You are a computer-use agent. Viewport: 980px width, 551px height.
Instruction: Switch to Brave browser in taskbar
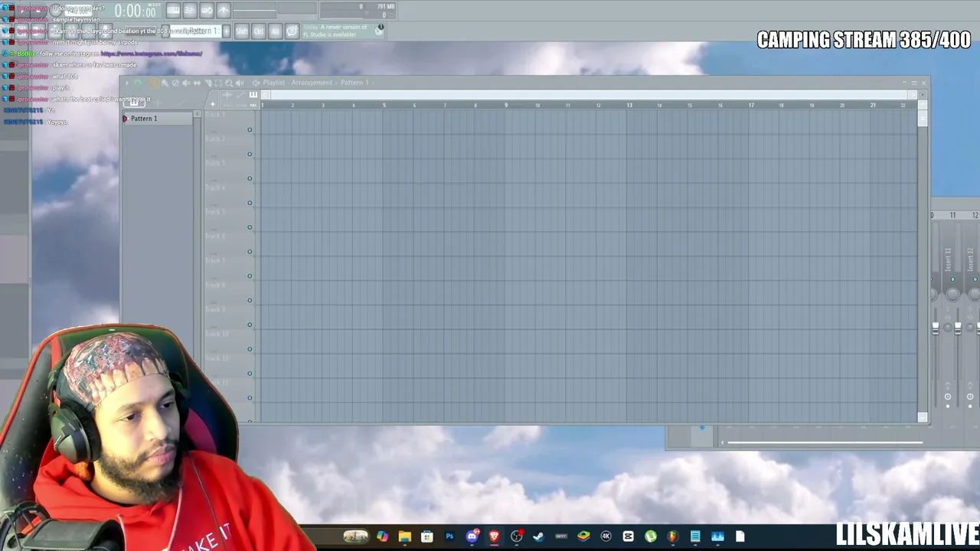(x=494, y=536)
